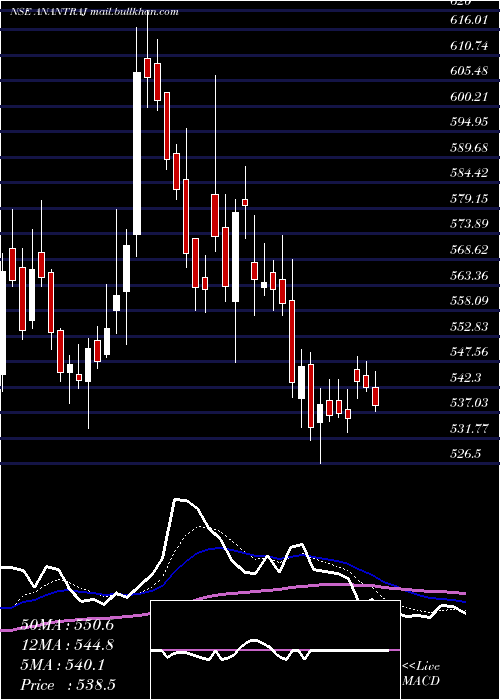The height and width of the screenshot is (700, 500).
Task: Click the 558.09 price axis label
Action: [470, 301]
